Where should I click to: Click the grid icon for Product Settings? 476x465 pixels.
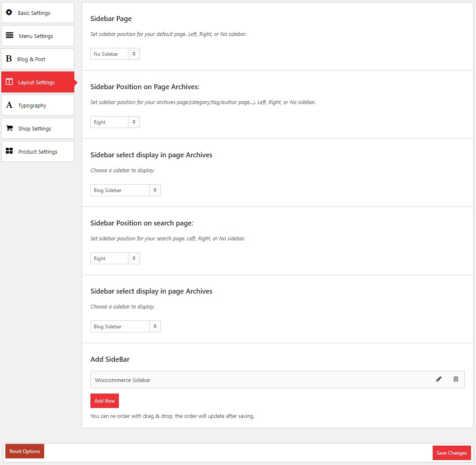(x=9, y=151)
